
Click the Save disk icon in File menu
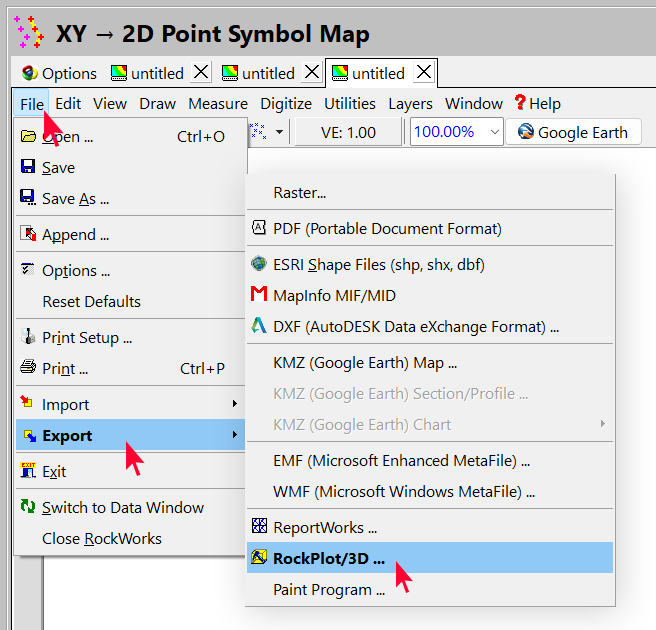28,167
